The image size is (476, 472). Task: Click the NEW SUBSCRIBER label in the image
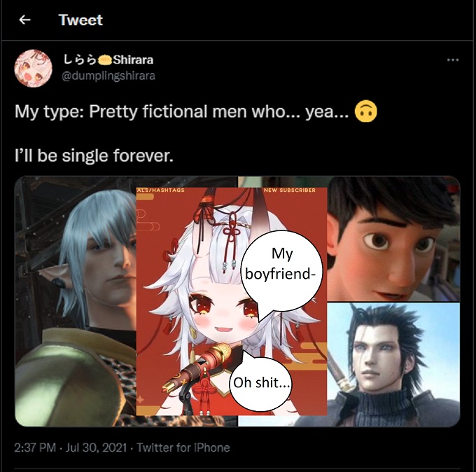coord(290,190)
